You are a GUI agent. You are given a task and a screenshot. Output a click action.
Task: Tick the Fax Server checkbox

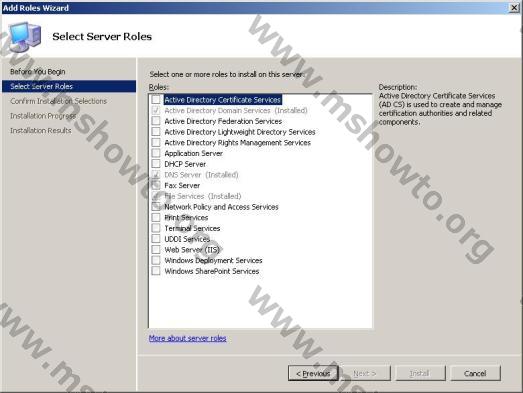[x=156, y=185]
